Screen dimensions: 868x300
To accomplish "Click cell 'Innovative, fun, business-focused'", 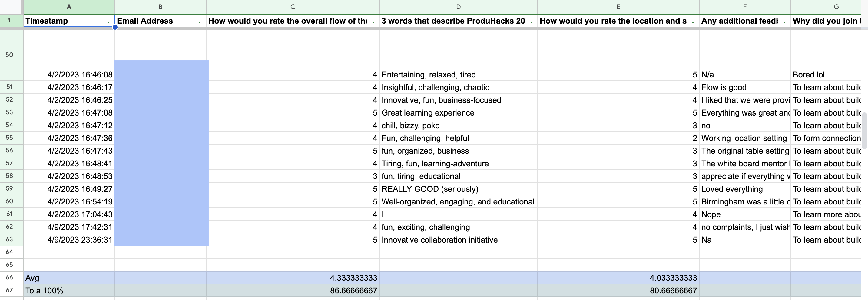I will click(458, 100).
